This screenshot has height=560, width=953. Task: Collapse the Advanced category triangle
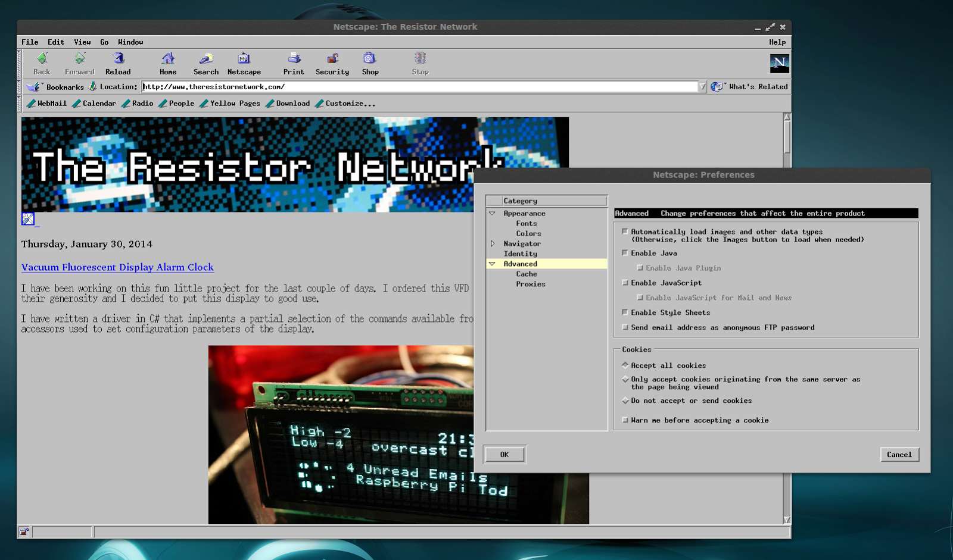492,264
